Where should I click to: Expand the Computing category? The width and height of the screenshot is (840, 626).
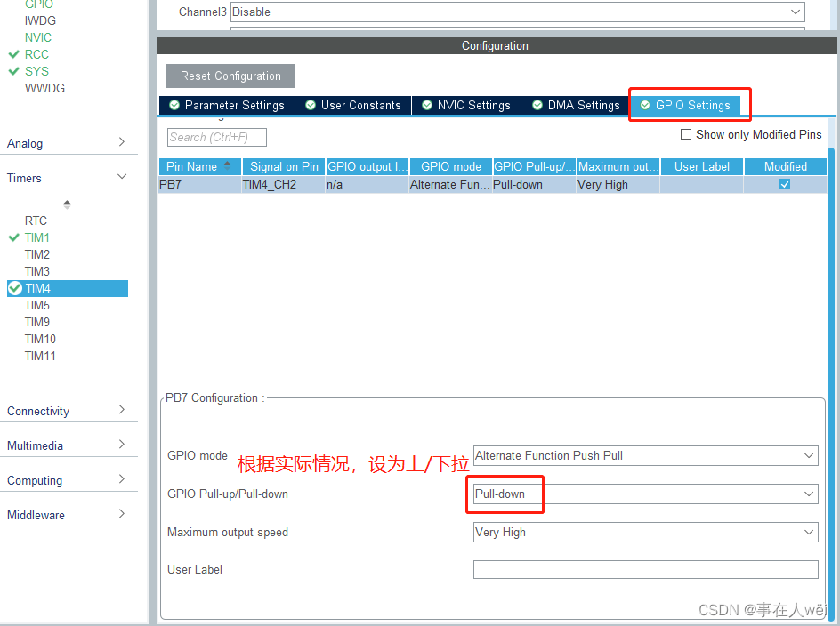[69, 480]
